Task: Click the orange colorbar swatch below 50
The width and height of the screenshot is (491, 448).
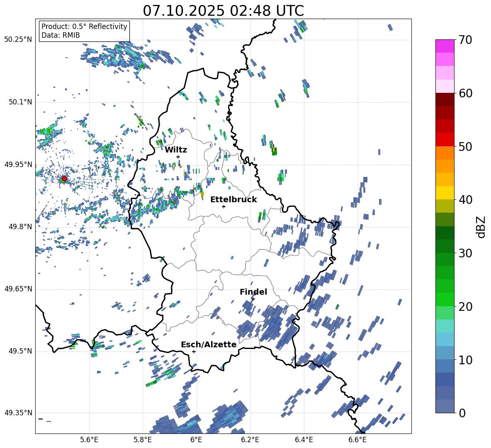Action: pos(445,153)
